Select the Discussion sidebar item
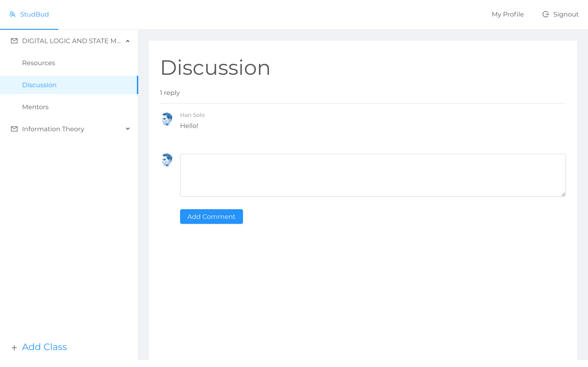This screenshot has width=588, height=367. pos(39,85)
